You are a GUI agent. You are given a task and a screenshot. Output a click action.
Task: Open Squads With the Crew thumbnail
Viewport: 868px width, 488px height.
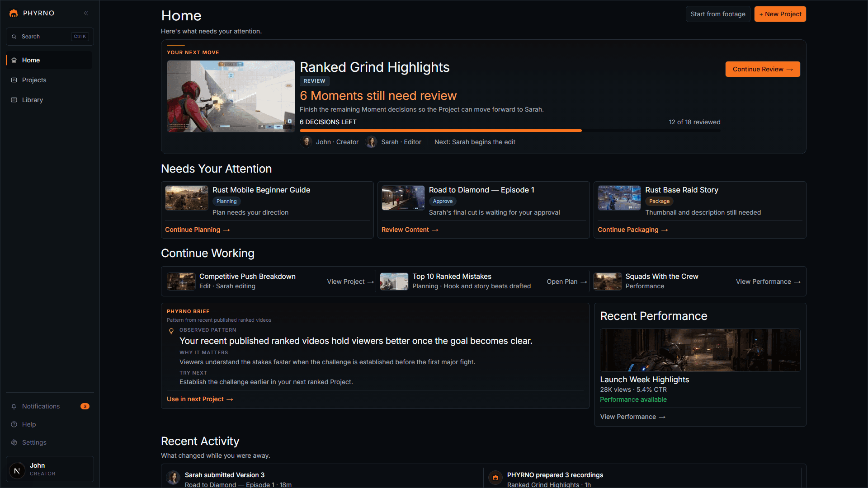(x=608, y=282)
